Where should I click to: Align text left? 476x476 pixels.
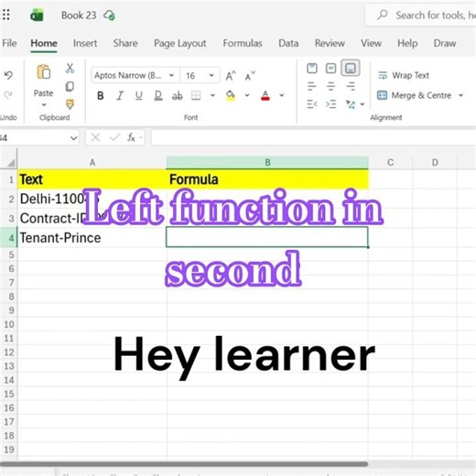point(312,87)
